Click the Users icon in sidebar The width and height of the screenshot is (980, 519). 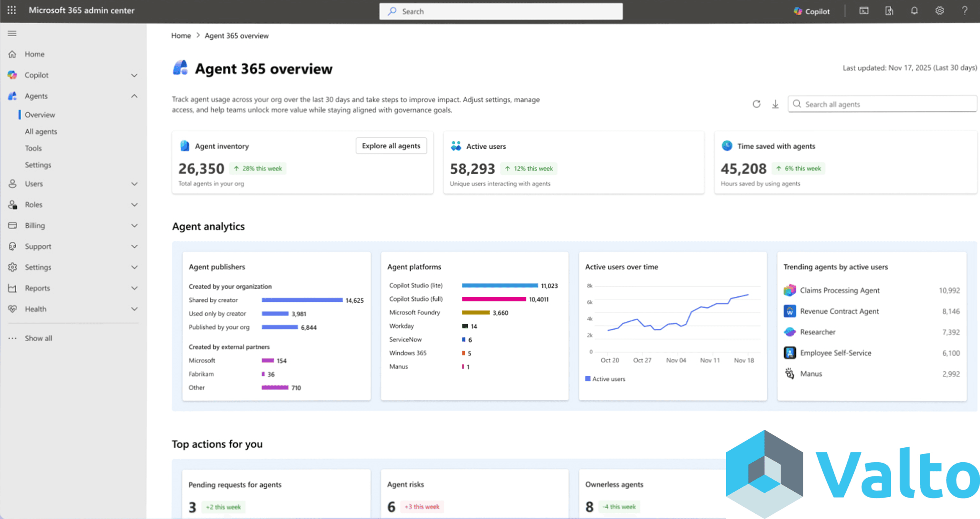tap(12, 184)
